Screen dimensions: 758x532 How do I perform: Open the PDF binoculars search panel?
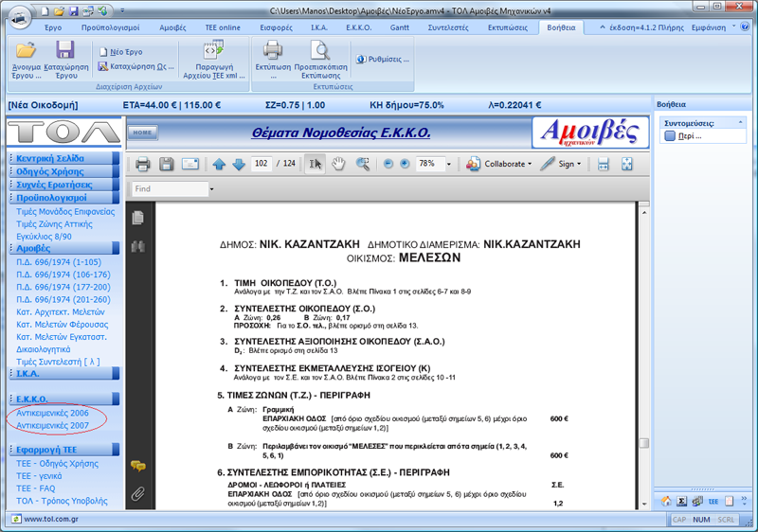point(138,247)
